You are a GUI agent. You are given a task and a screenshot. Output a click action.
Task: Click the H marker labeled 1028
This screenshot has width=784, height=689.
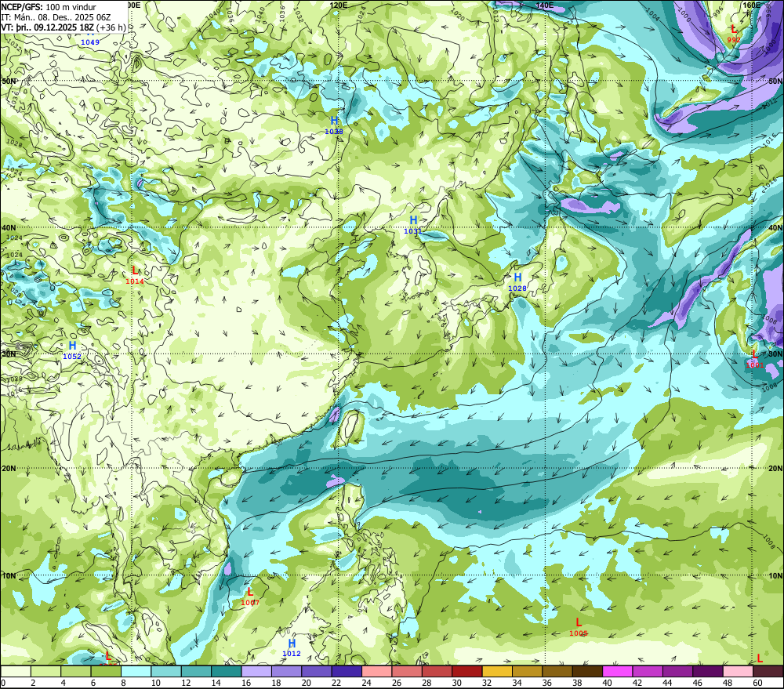point(517,277)
